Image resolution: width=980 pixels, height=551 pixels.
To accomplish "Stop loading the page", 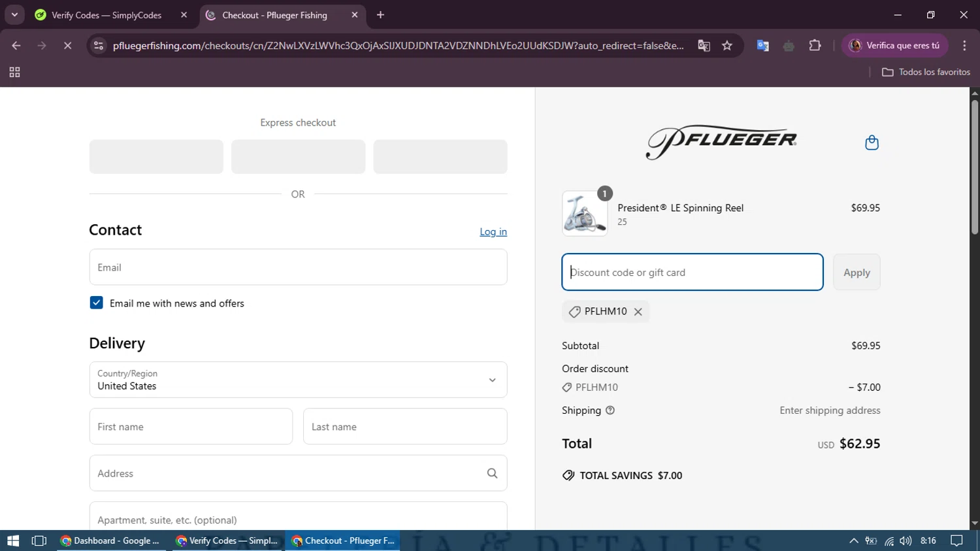I will pos(67,46).
